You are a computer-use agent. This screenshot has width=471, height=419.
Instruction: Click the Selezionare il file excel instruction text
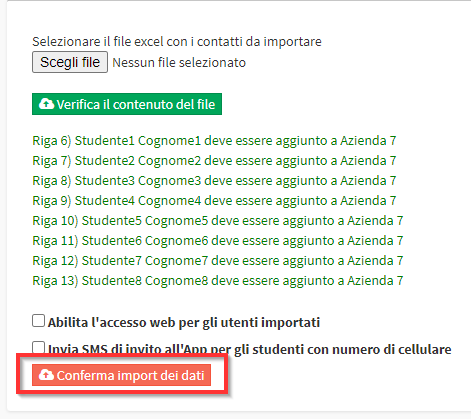177,42
